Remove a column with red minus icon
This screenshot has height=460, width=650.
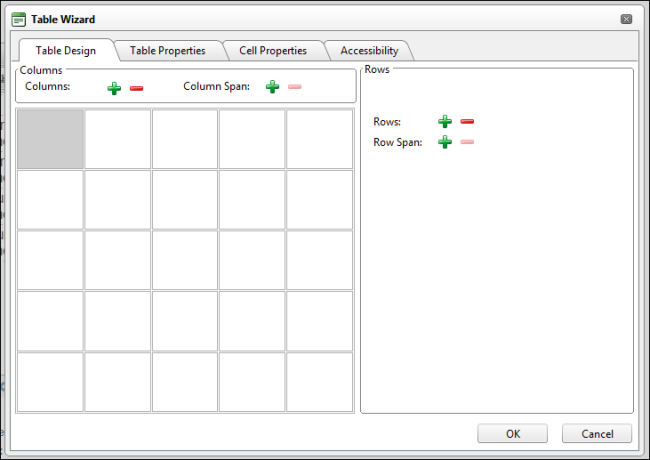click(136, 87)
